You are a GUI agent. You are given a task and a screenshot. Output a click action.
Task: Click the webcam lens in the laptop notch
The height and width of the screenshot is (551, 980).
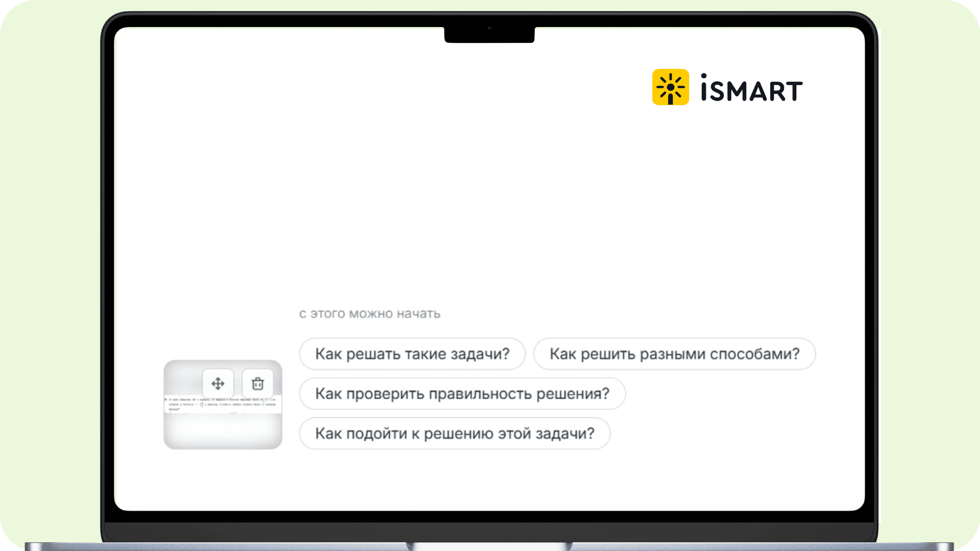pos(489,28)
